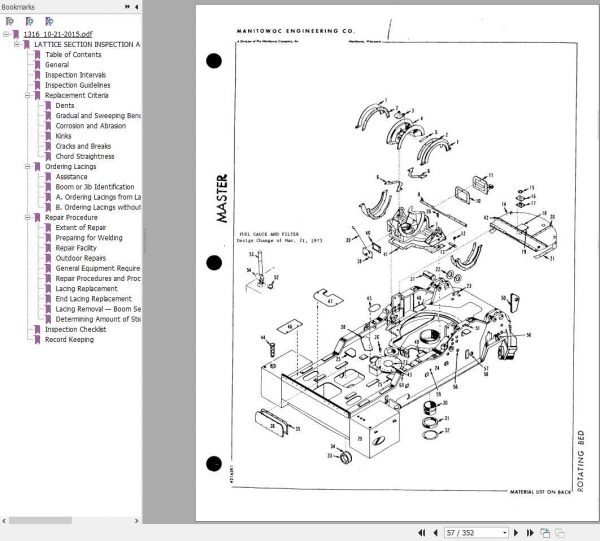The height and width of the screenshot is (541, 600).
Task: Go to Corrosion and Abrasion bookmark
Action: click(x=91, y=126)
